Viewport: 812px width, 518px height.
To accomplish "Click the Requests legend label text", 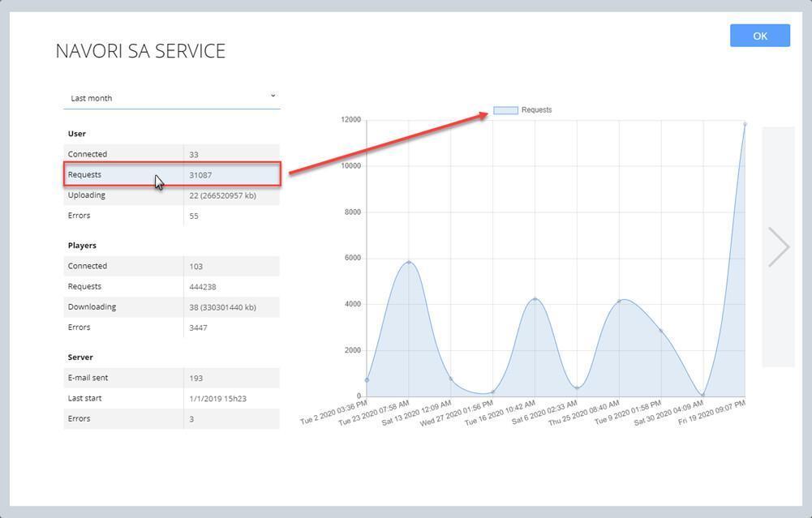I will point(536,109).
